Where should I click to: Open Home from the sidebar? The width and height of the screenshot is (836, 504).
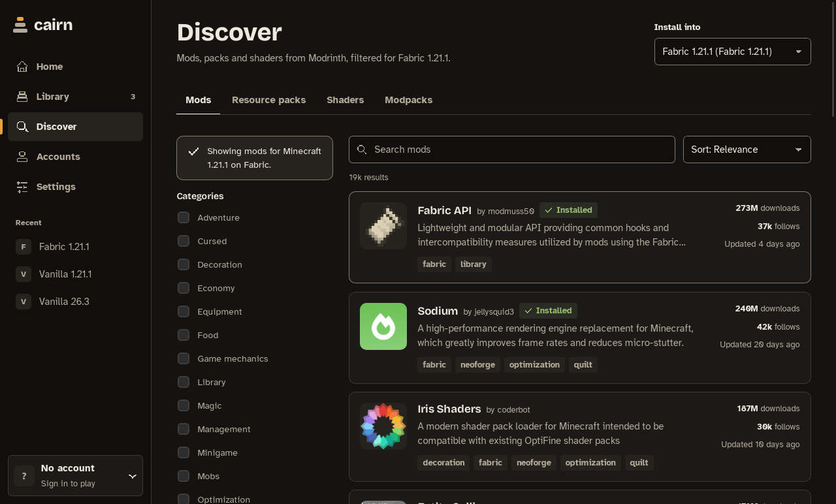(75, 67)
